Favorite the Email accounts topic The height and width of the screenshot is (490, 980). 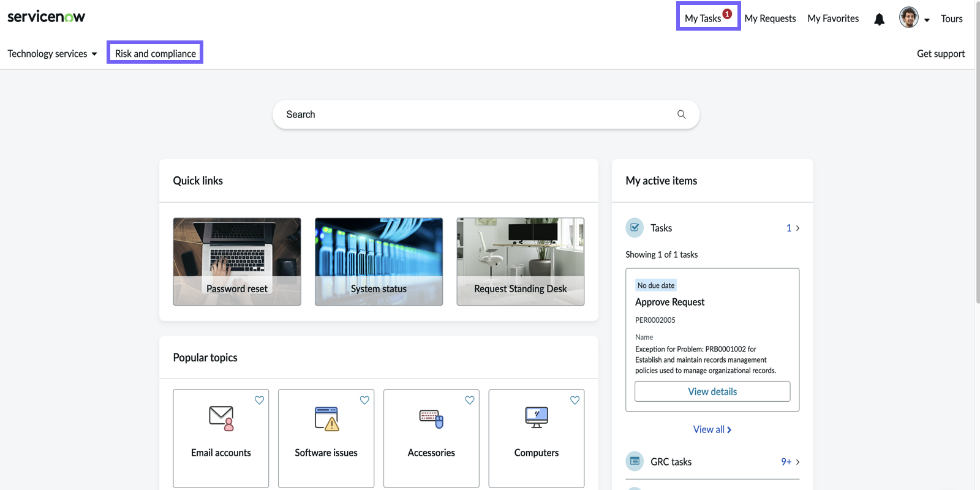click(259, 400)
